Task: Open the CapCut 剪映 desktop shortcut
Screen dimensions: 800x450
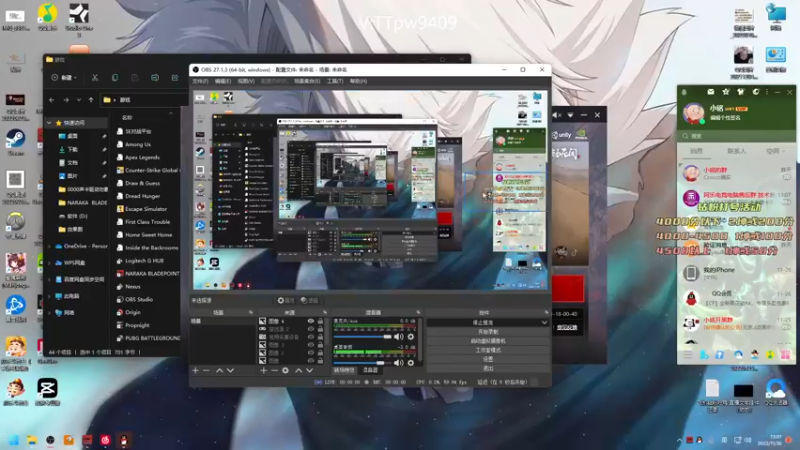Action: point(47,392)
